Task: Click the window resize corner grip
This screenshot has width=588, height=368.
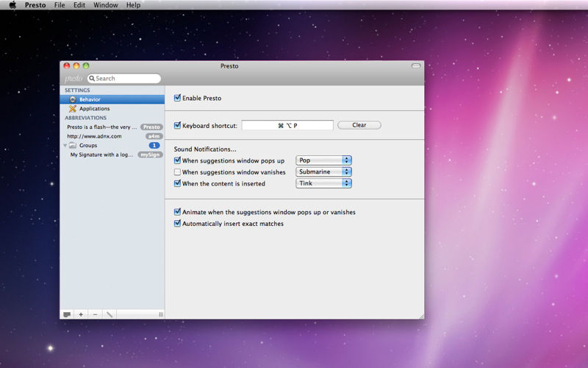Action: [421, 316]
